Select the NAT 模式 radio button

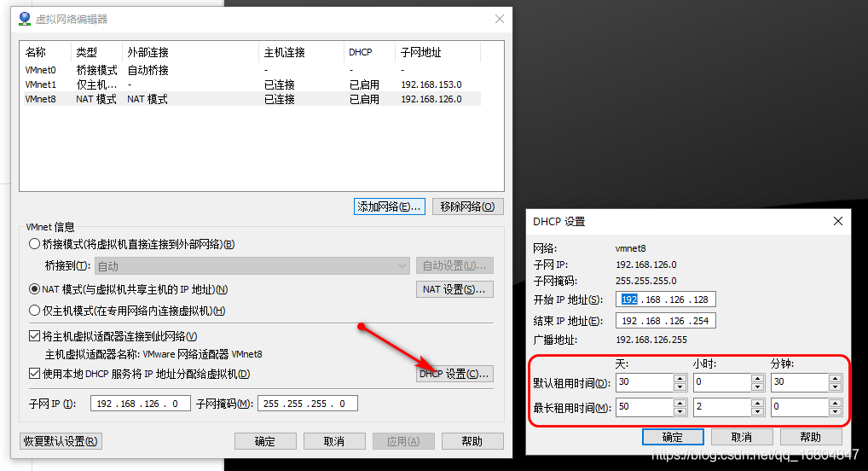point(34,289)
